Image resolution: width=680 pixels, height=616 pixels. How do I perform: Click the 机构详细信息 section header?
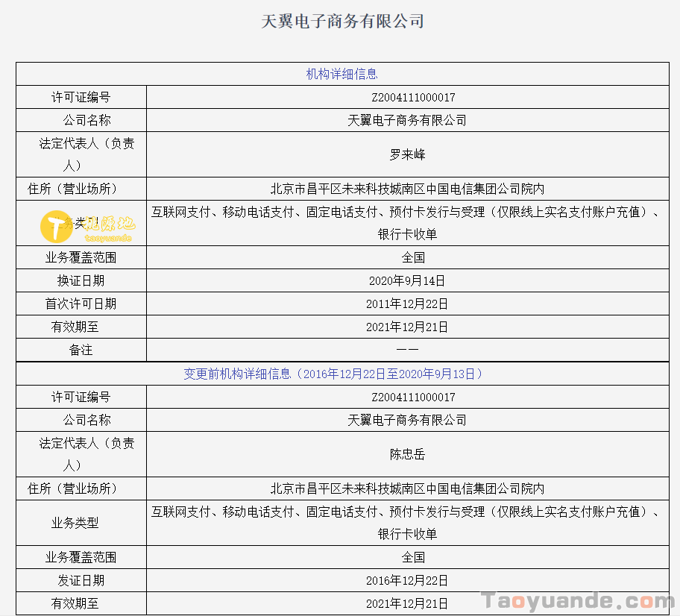tap(341, 74)
